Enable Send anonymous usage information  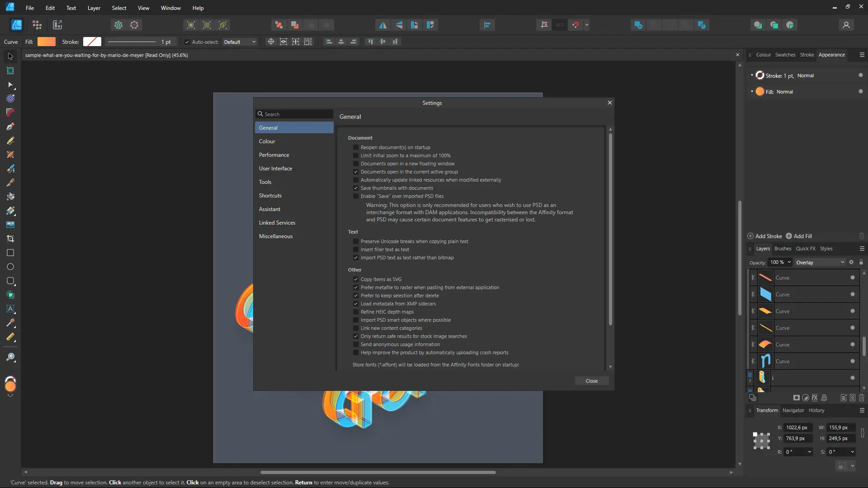(x=356, y=344)
